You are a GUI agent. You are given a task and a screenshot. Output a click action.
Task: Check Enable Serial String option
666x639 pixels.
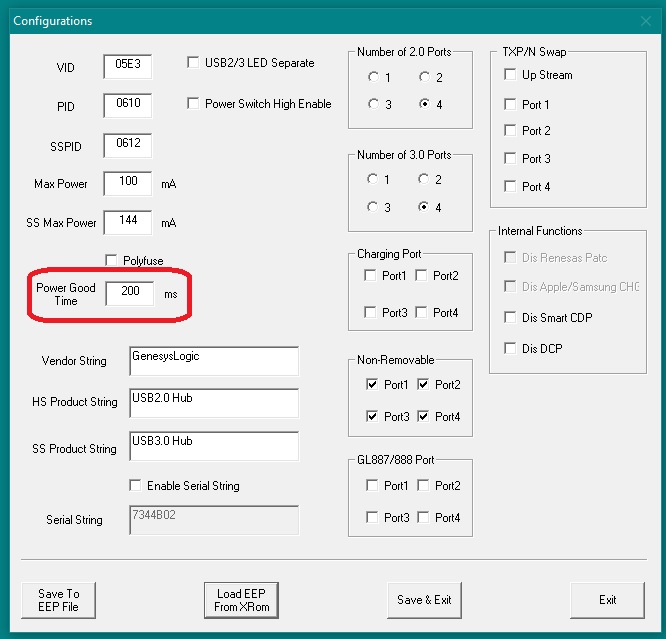(x=136, y=486)
